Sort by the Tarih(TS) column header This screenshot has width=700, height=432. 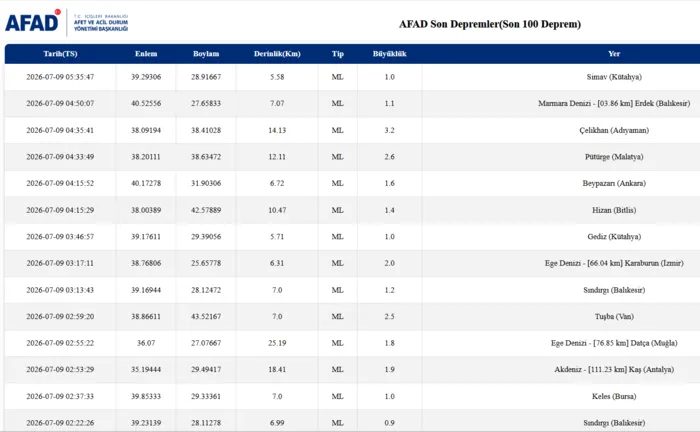[x=60, y=54]
